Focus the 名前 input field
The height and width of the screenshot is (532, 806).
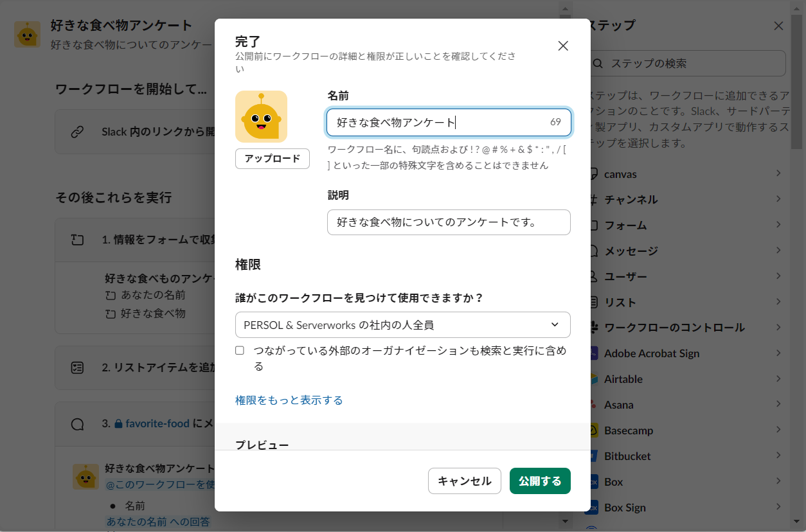click(x=449, y=122)
